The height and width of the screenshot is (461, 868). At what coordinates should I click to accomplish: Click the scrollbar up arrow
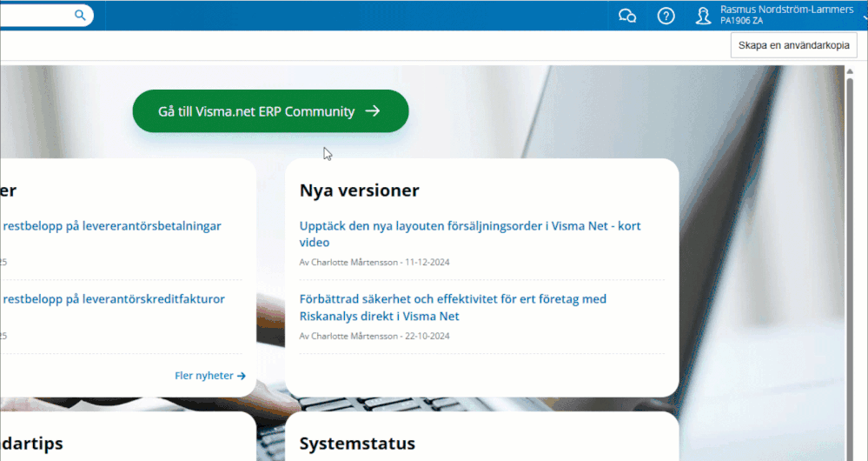(850, 71)
